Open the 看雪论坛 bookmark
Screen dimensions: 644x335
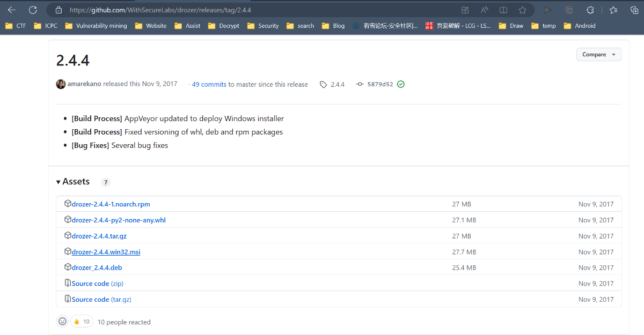click(x=385, y=26)
